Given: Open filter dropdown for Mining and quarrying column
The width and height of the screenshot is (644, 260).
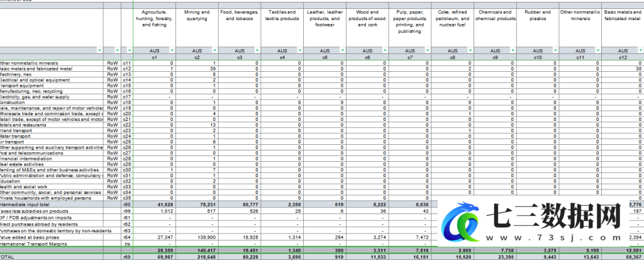Looking at the screenshot, I should 215,50.
